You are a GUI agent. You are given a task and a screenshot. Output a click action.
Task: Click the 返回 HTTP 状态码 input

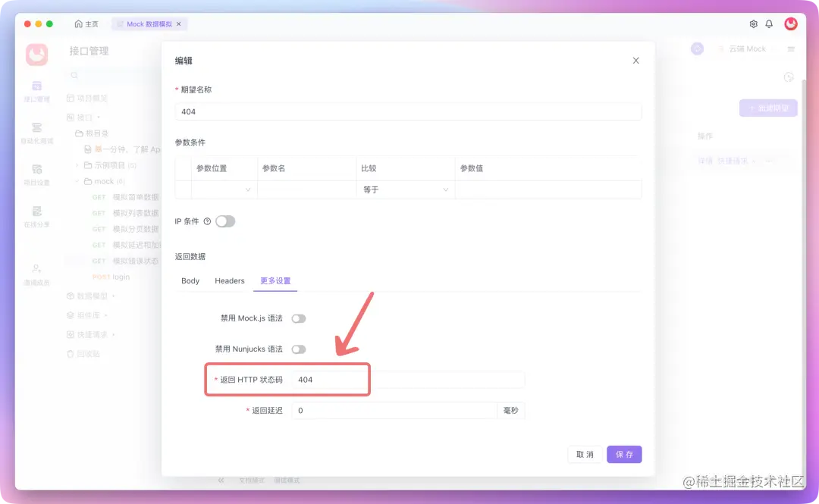coord(408,380)
